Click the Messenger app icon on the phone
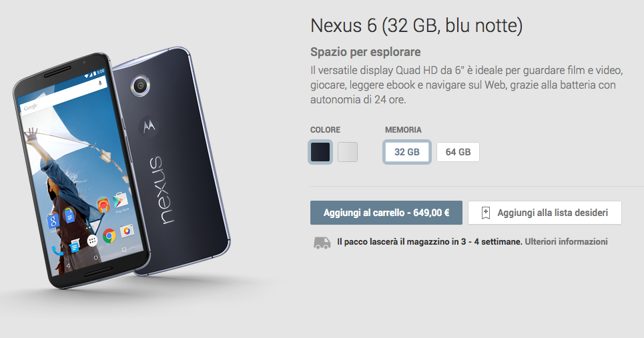The width and height of the screenshot is (644, 338). (75, 247)
